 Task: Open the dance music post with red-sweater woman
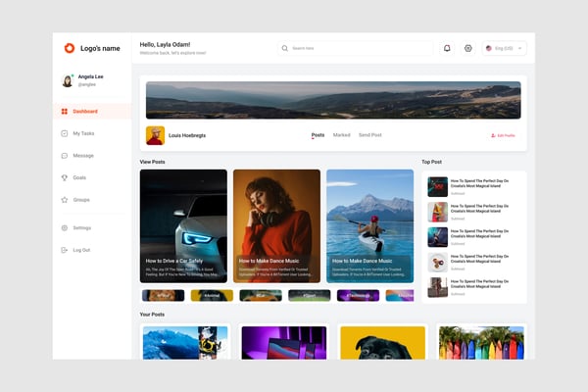click(x=276, y=226)
